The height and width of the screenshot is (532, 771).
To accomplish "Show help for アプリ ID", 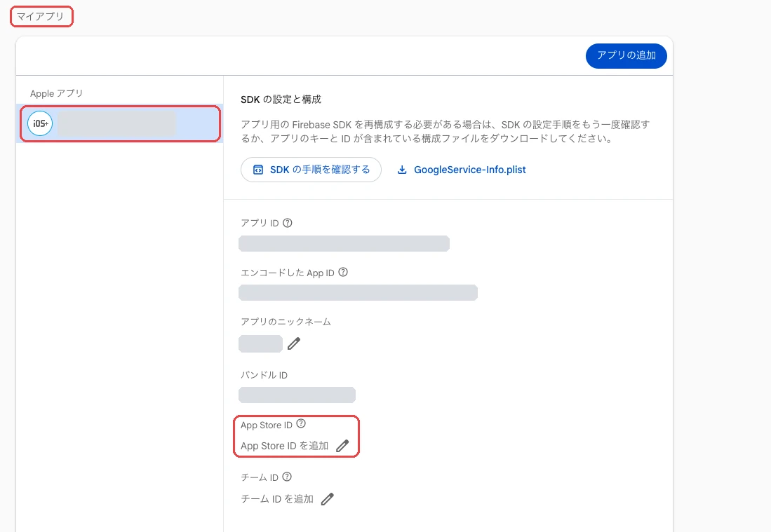I will tap(288, 223).
